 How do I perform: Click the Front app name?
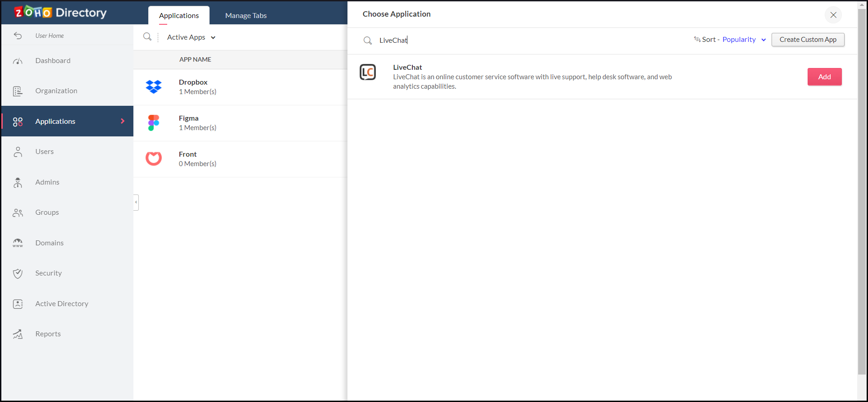(187, 154)
